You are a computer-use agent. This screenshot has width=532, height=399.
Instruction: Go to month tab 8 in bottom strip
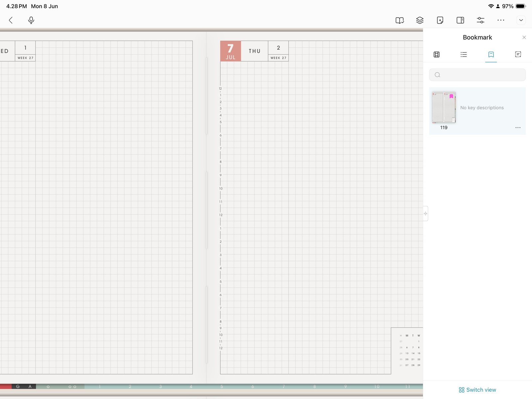[x=315, y=386]
